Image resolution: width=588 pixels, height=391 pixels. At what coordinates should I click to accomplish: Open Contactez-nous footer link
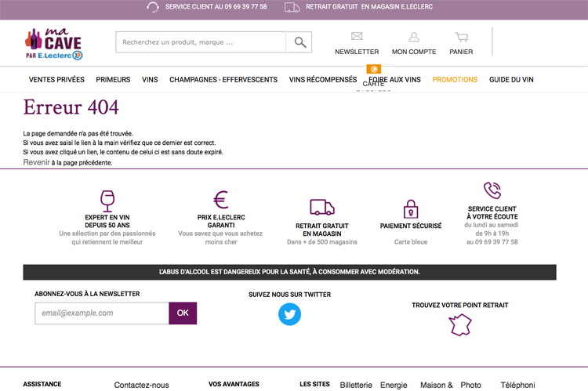[x=141, y=385]
